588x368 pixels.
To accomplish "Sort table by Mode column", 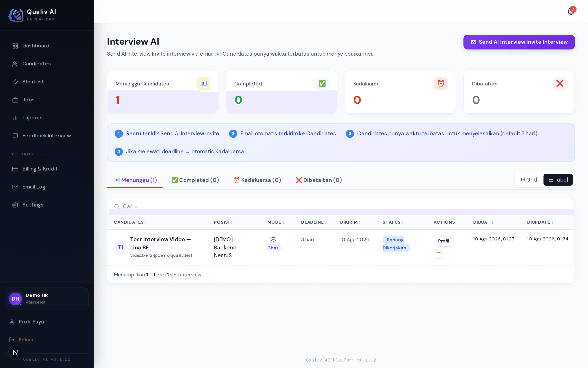I will (x=276, y=222).
